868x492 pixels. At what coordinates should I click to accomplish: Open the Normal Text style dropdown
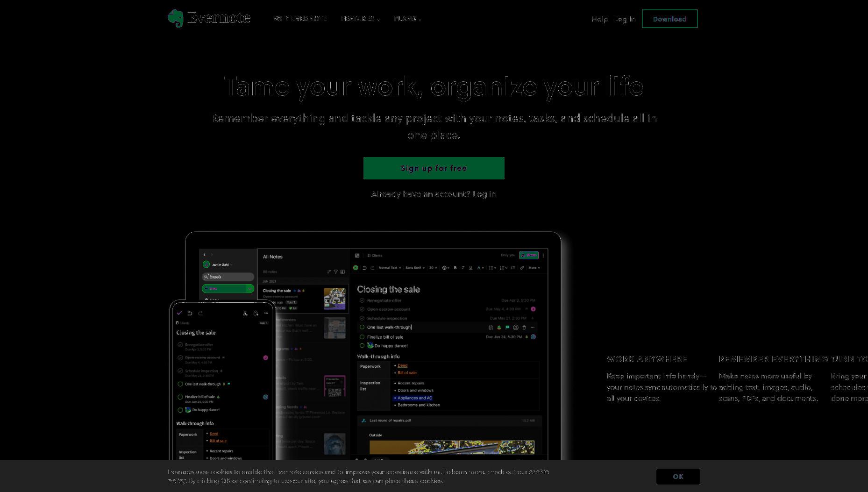[390, 268]
